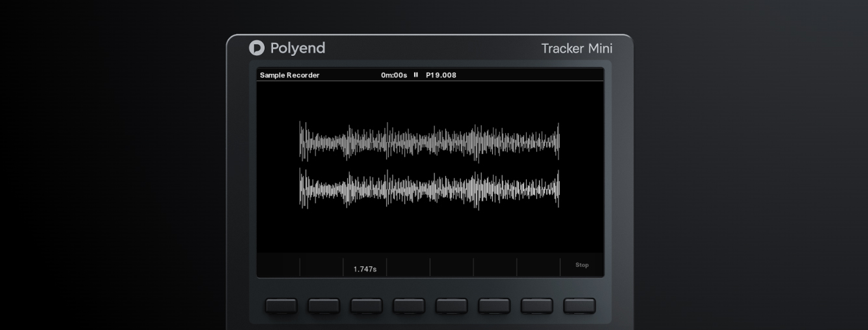The height and width of the screenshot is (330, 868).
Task: Click the Polyend logo icon
Action: click(x=257, y=48)
